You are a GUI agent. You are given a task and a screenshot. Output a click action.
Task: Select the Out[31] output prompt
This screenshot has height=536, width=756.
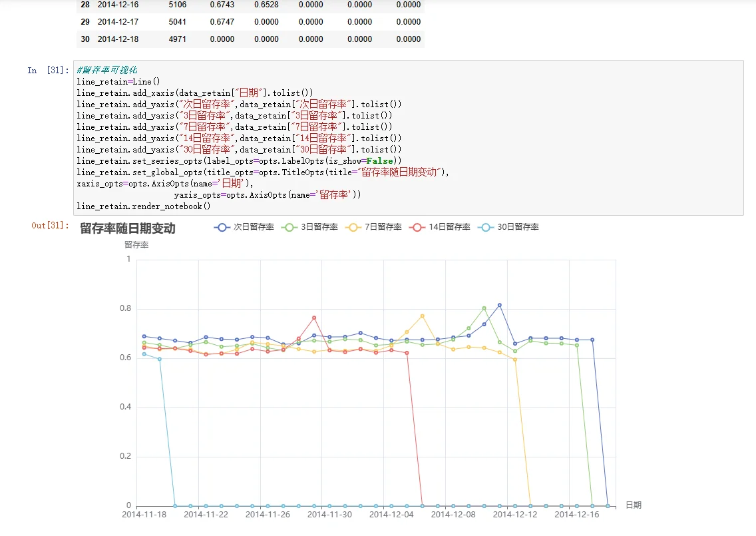pyautogui.click(x=50, y=225)
